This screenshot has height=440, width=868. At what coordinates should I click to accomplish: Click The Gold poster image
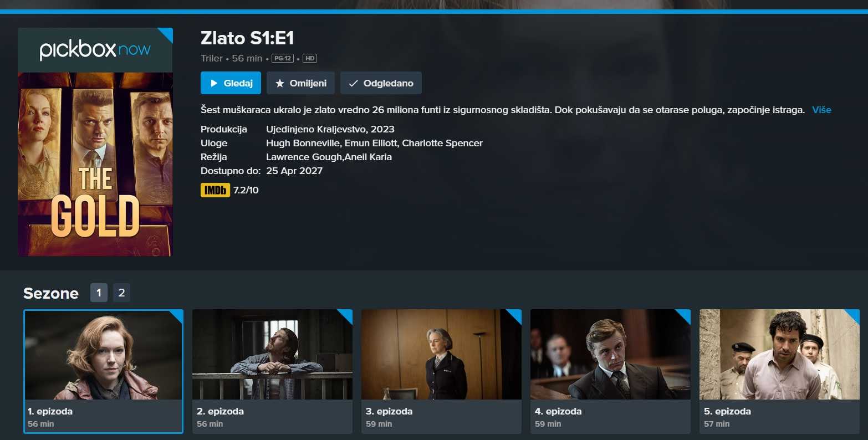point(95,164)
